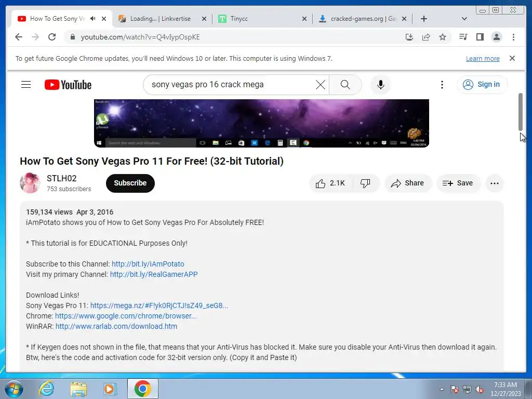Open the Chrome profile avatar

point(497,37)
